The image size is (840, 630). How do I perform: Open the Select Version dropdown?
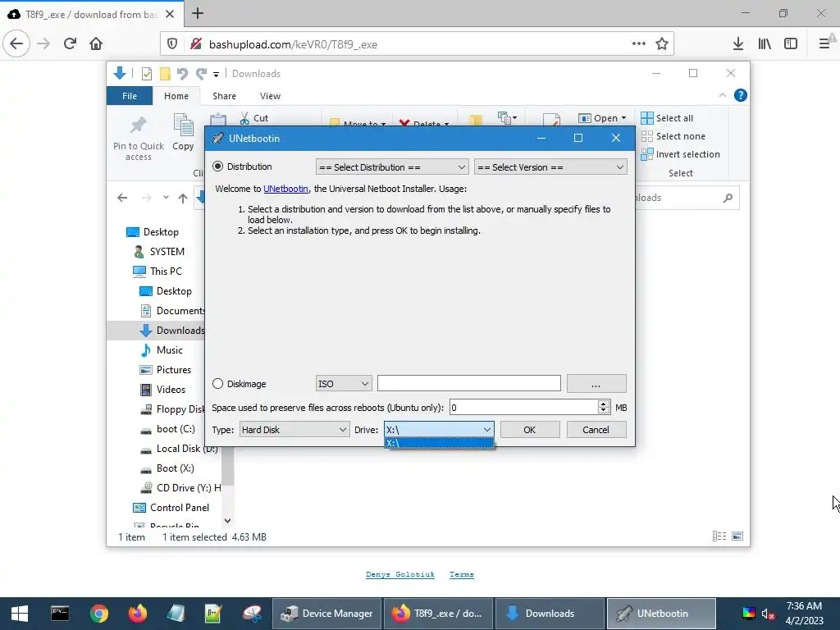pos(550,167)
